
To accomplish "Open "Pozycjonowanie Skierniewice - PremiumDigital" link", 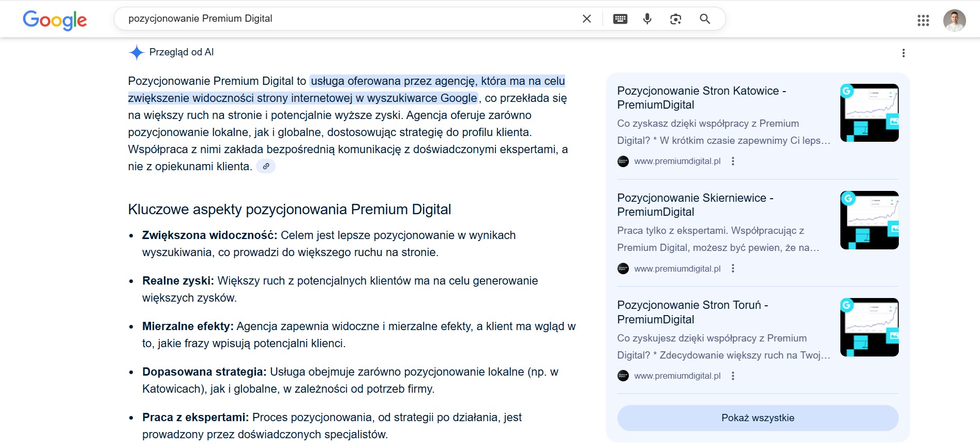I will point(695,205).
